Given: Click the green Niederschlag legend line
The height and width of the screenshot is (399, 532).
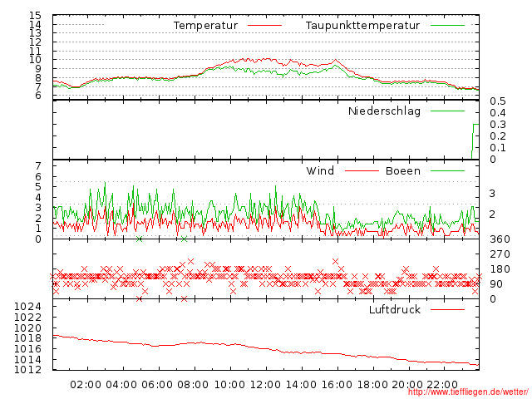Looking at the screenshot, I should tap(447, 111).
